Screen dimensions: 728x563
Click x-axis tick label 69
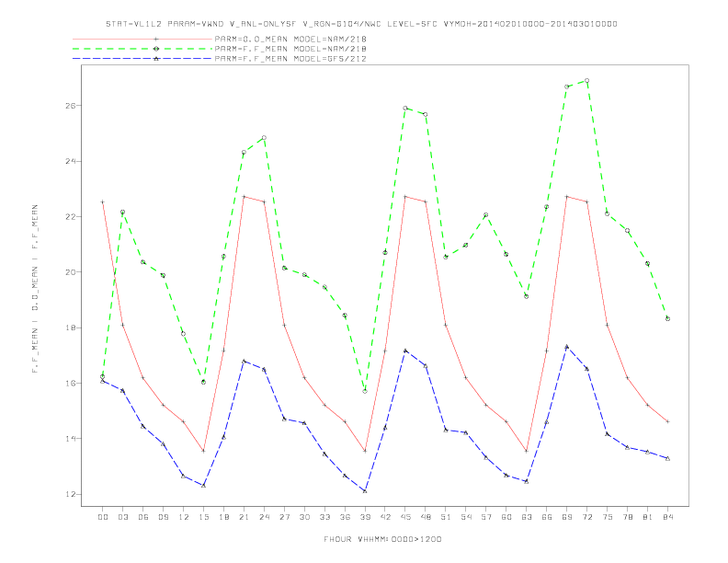[567, 517]
